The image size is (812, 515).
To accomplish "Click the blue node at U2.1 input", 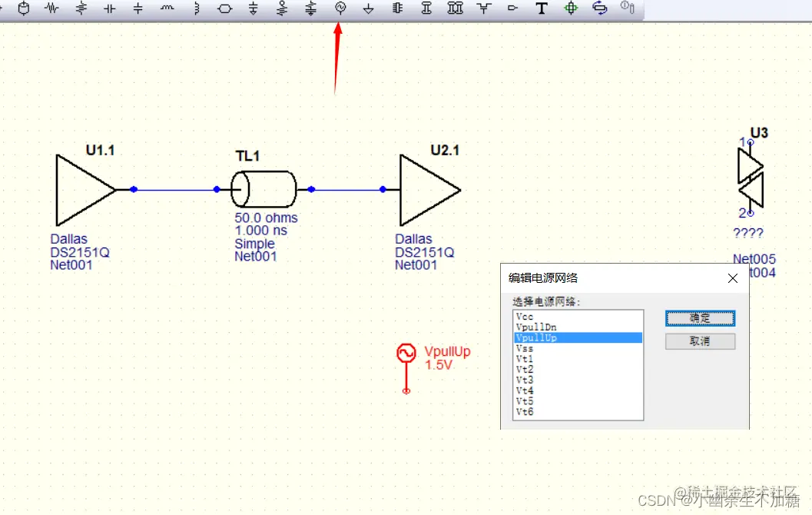I will click(383, 190).
